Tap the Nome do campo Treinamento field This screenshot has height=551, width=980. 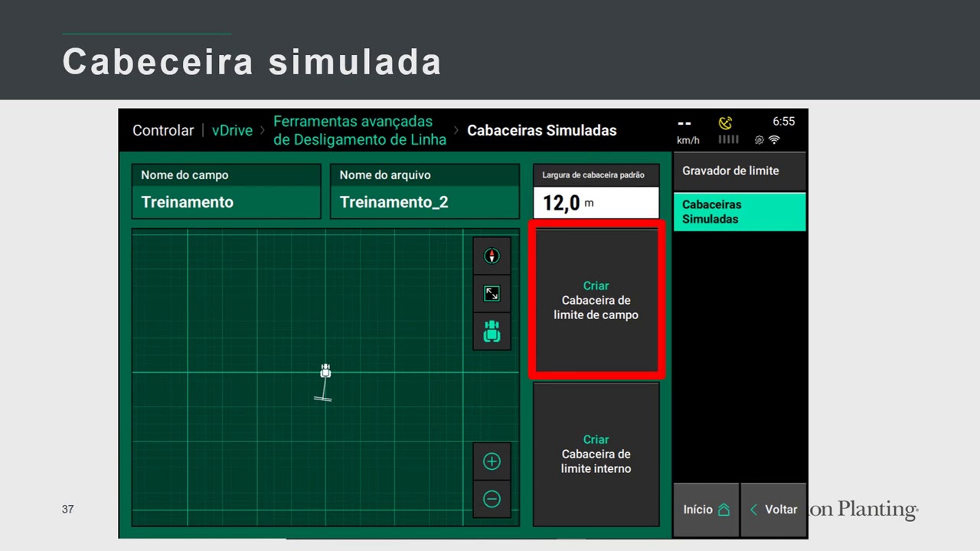[x=226, y=191]
